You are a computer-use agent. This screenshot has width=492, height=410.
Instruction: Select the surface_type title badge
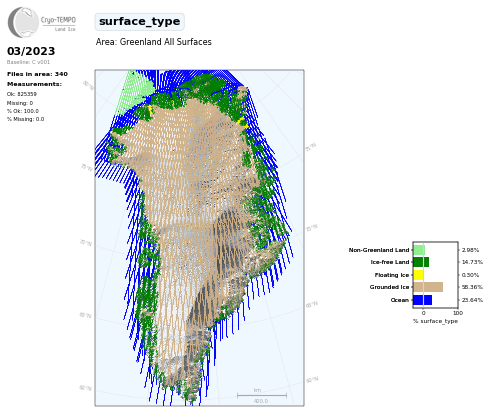coord(139,22)
